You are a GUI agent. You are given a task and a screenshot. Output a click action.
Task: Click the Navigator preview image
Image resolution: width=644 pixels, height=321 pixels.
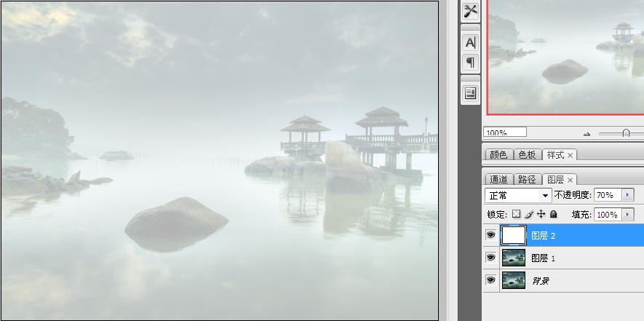pyautogui.click(x=566, y=57)
